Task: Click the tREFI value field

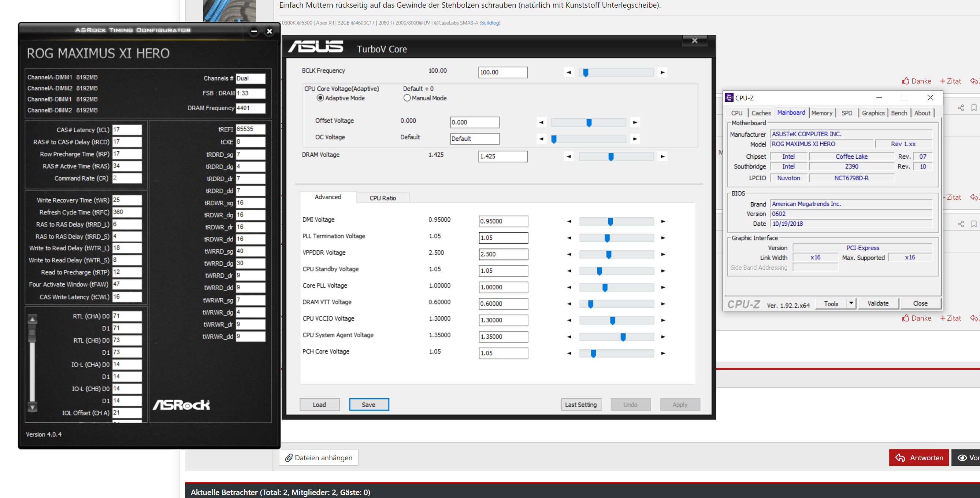Action: coord(250,129)
